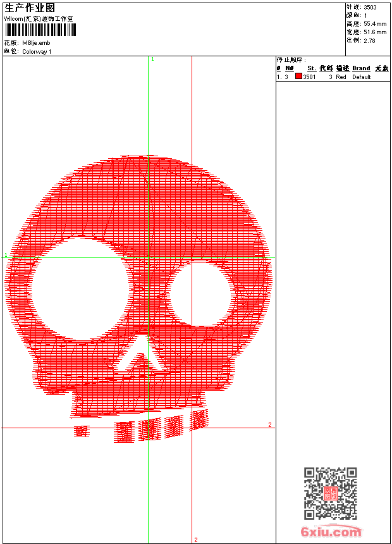Click the Colorway 1 label
Screen dimensions: 392x544
pyautogui.click(x=37, y=51)
